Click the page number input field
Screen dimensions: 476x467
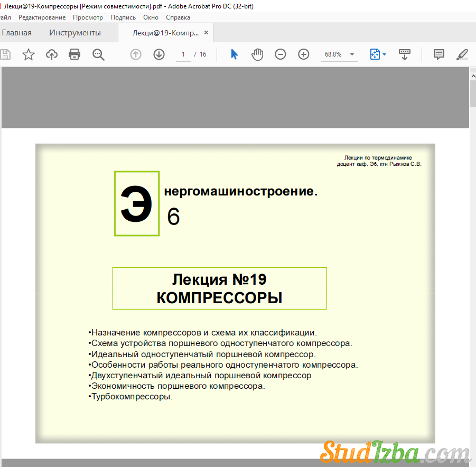pos(183,54)
